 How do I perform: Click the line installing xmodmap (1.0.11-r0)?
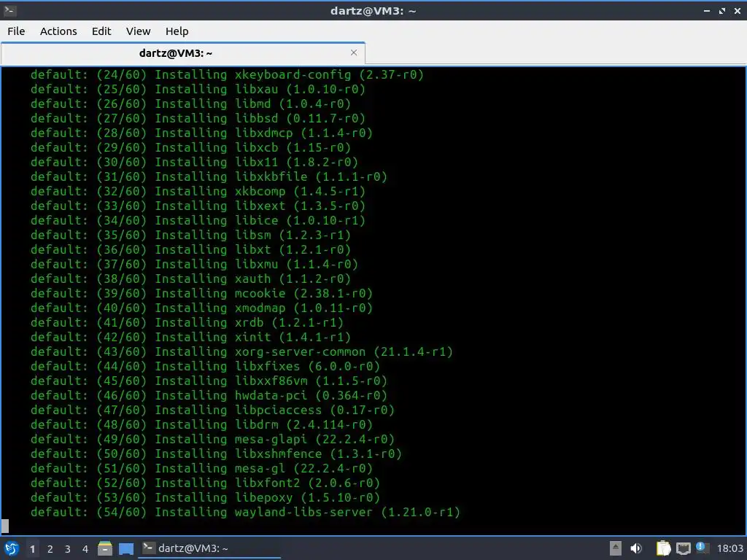click(201, 308)
